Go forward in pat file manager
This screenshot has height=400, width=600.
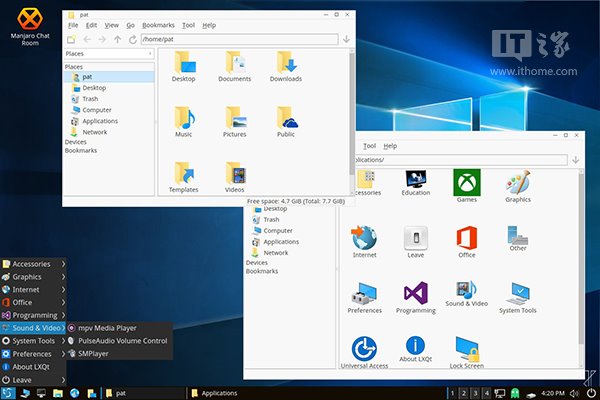[x=102, y=39]
